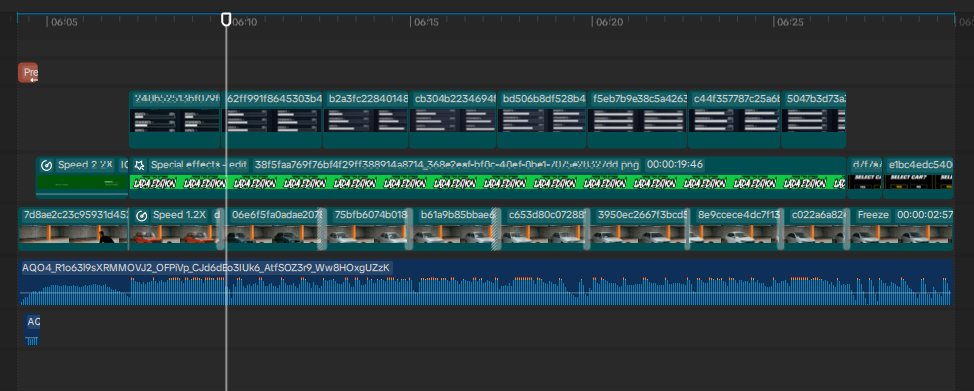Click the special effects star icon on the green clip

(x=140, y=165)
